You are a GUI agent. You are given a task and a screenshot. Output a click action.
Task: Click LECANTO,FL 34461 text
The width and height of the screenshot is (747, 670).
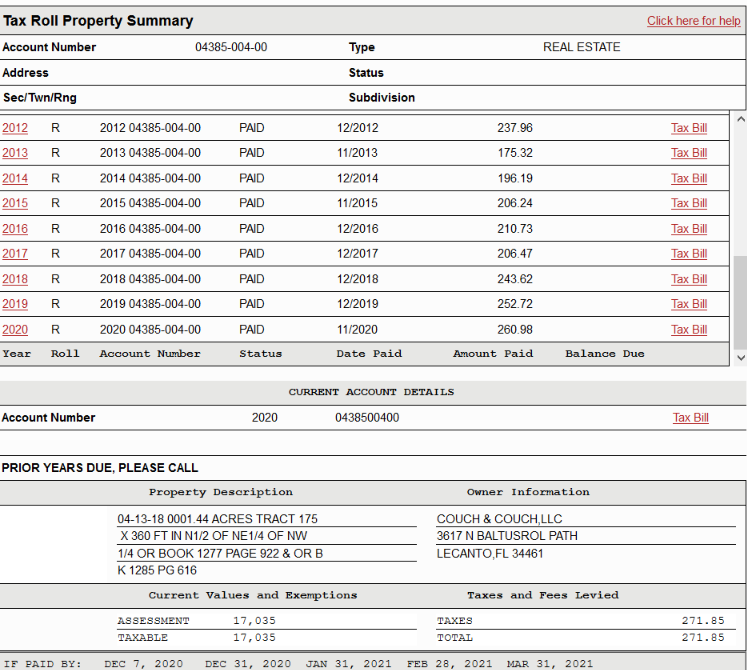(490, 554)
